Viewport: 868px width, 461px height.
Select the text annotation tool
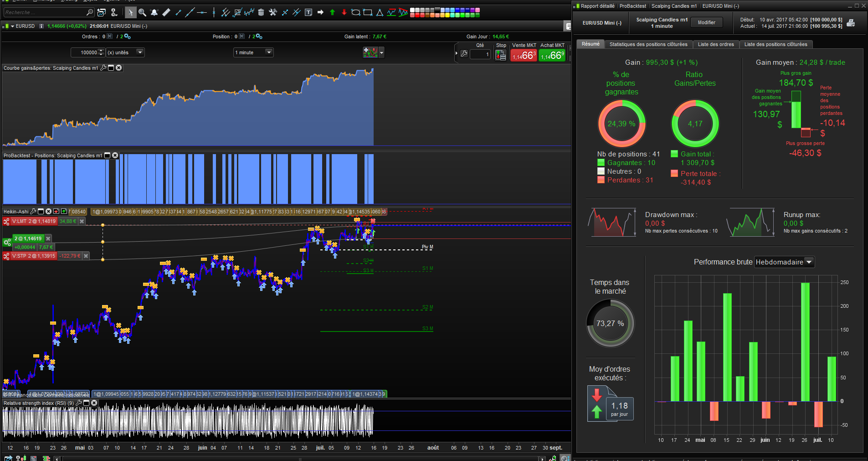(x=308, y=12)
